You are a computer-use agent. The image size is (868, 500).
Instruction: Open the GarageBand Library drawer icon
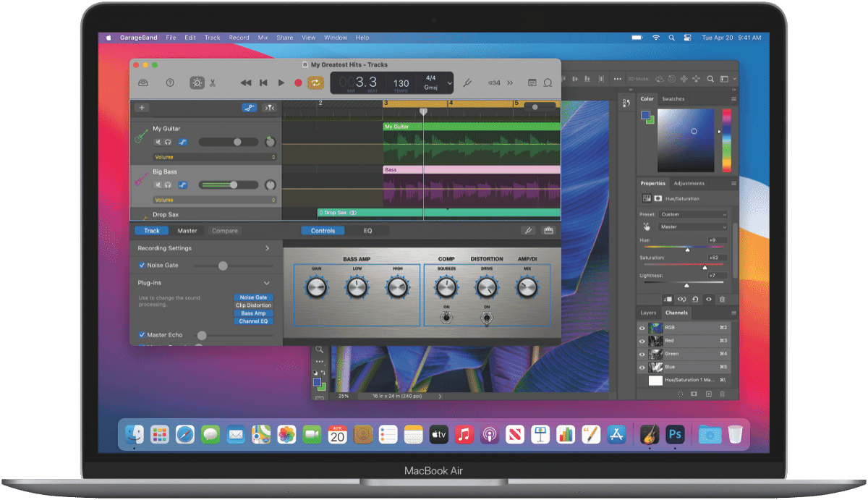pyautogui.click(x=143, y=83)
